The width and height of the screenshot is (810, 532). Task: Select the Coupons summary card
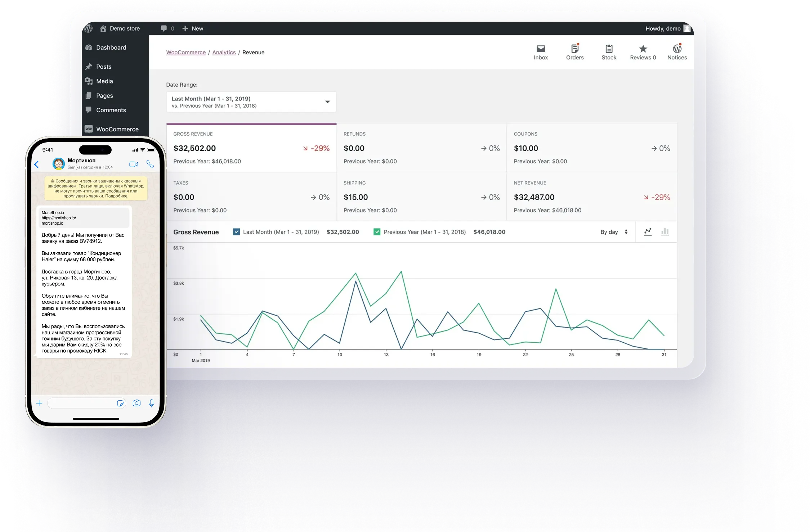tap(592, 148)
